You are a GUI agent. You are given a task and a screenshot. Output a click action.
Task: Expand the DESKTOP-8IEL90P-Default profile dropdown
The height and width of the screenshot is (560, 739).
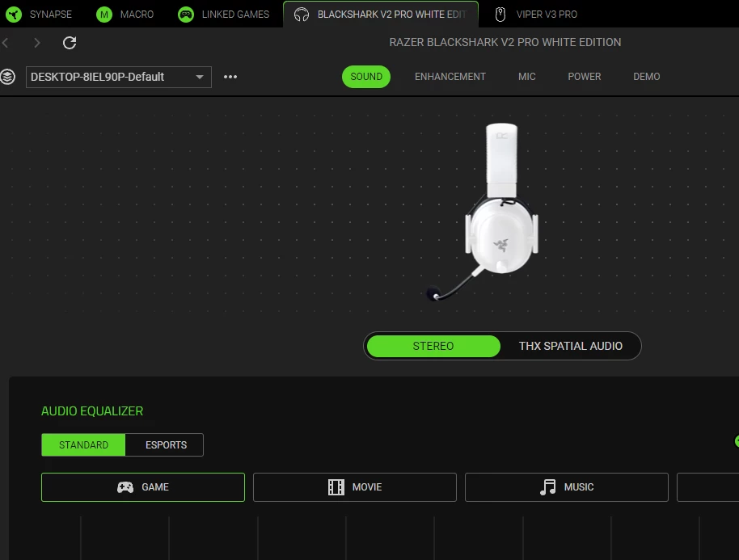[118, 77]
